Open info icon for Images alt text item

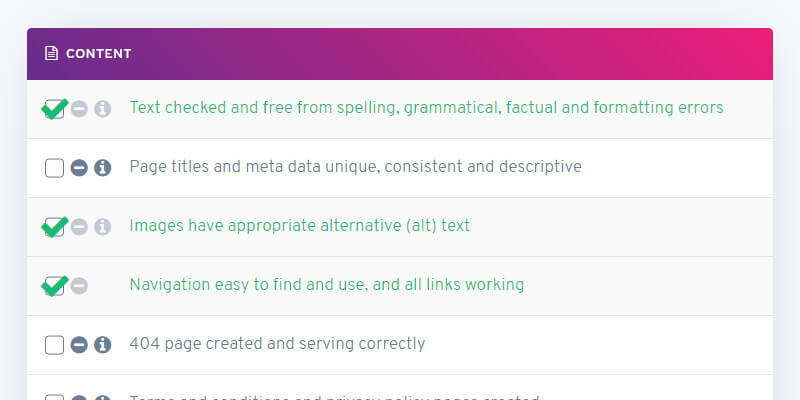pos(102,227)
